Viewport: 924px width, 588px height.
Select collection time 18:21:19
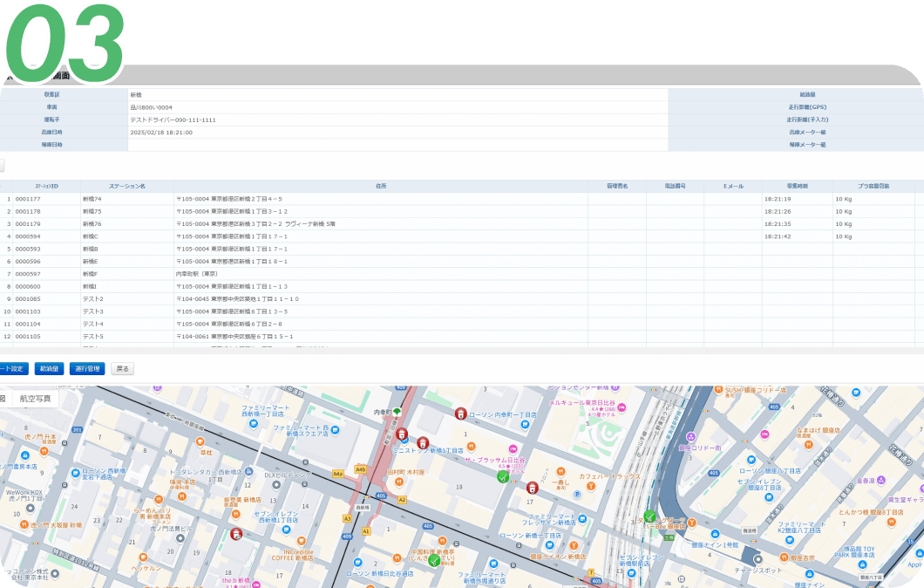(x=778, y=199)
